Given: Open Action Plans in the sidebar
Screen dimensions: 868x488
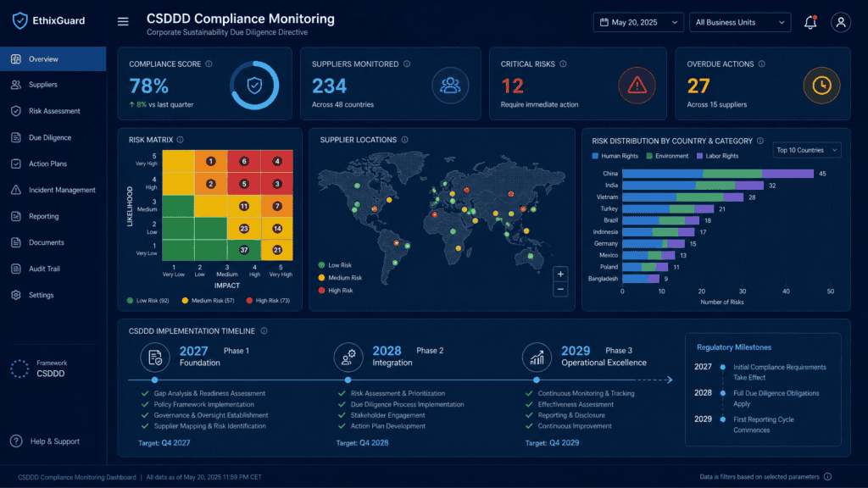Looking at the screenshot, I should pyautogui.click(x=53, y=164).
